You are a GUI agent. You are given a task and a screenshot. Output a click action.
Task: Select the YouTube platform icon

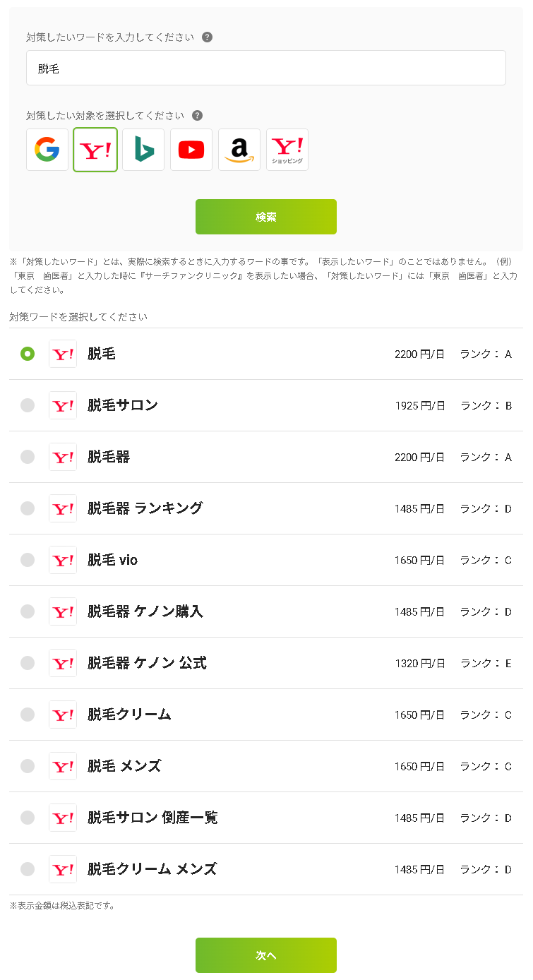(x=191, y=150)
